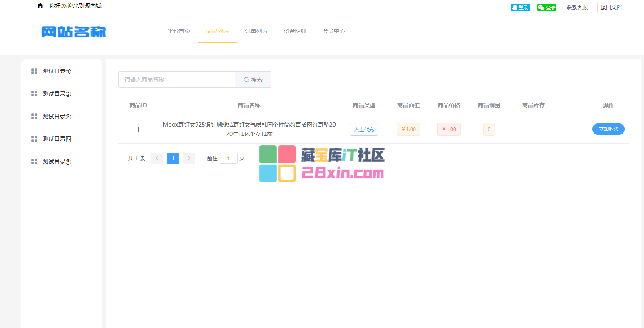Image resolution: width=644 pixels, height=328 pixels.
Task: Select 测试目录四 category
Action: click(57, 139)
